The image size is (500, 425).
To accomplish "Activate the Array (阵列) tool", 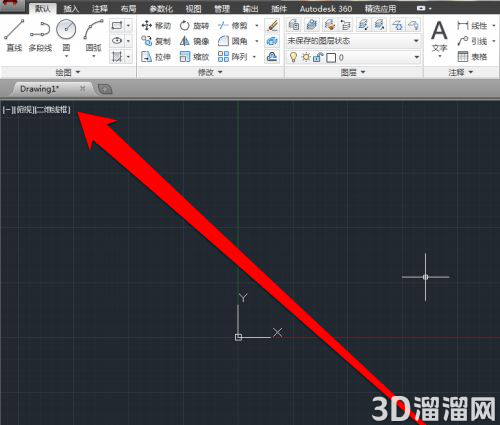I will (233, 57).
